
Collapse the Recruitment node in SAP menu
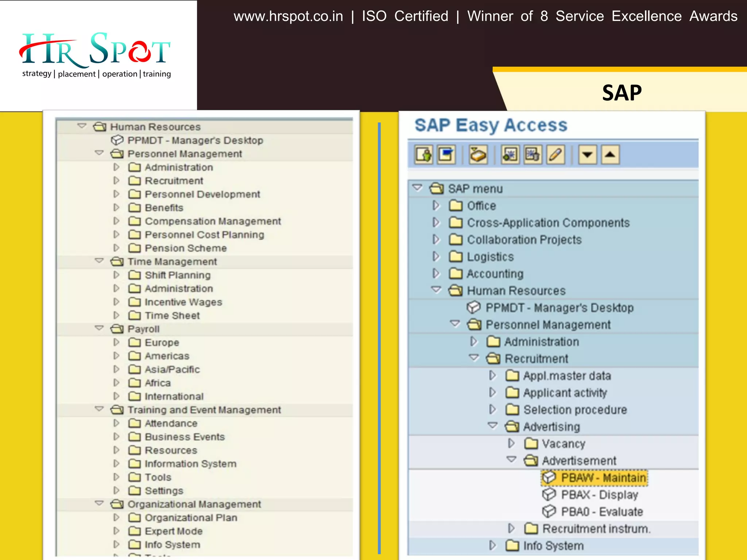tap(474, 358)
